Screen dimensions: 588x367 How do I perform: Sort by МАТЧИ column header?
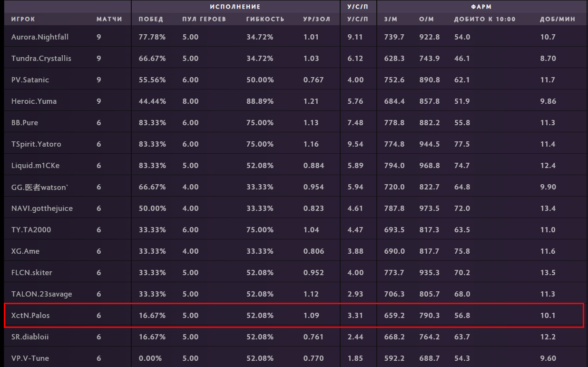tap(109, 20)
